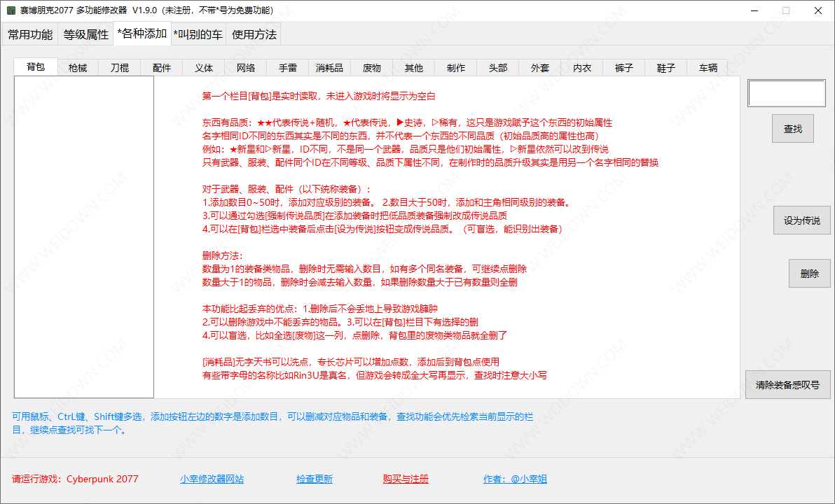Screen dimensions: 835x504
Task: Select the 消耗品 category tab
Action: pyautogui.click(x=329, y=68)
